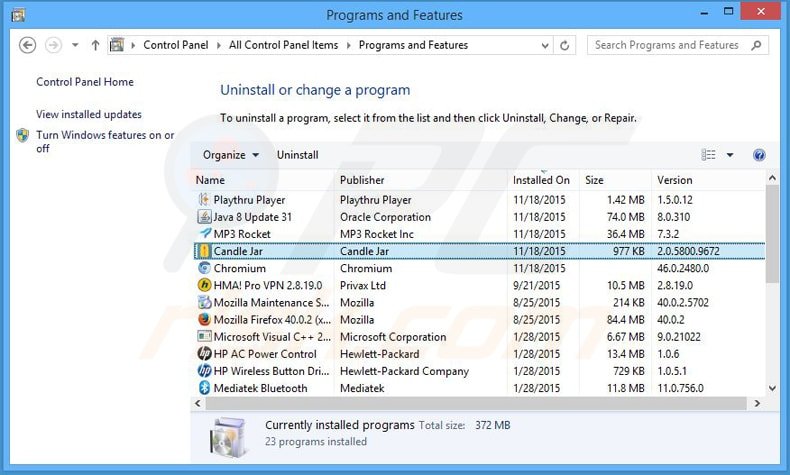This screenshot has width=790, height=475.
Task: Click the Mediatek Bluetooth name text
Action: coord(260,388)
